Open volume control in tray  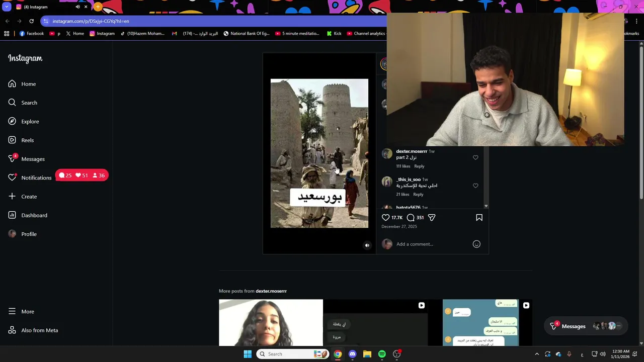point(603,354)
